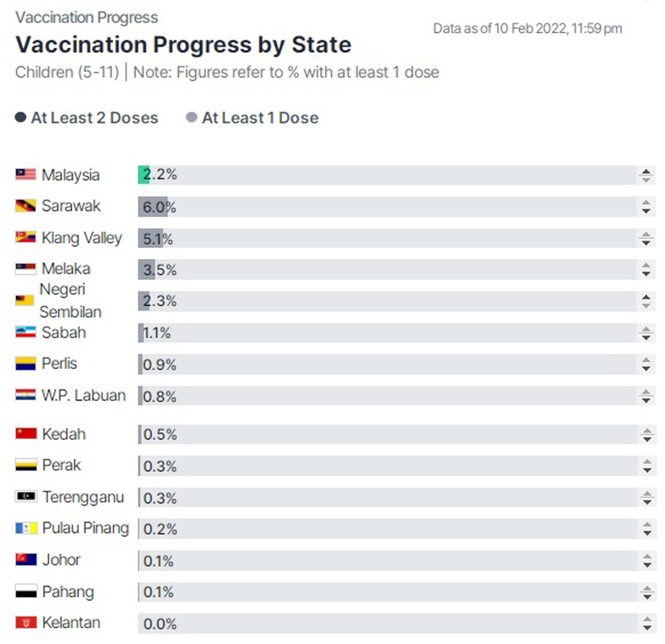
Task: Click the Sarawak flag icon
Action: [x=26, y=206]
